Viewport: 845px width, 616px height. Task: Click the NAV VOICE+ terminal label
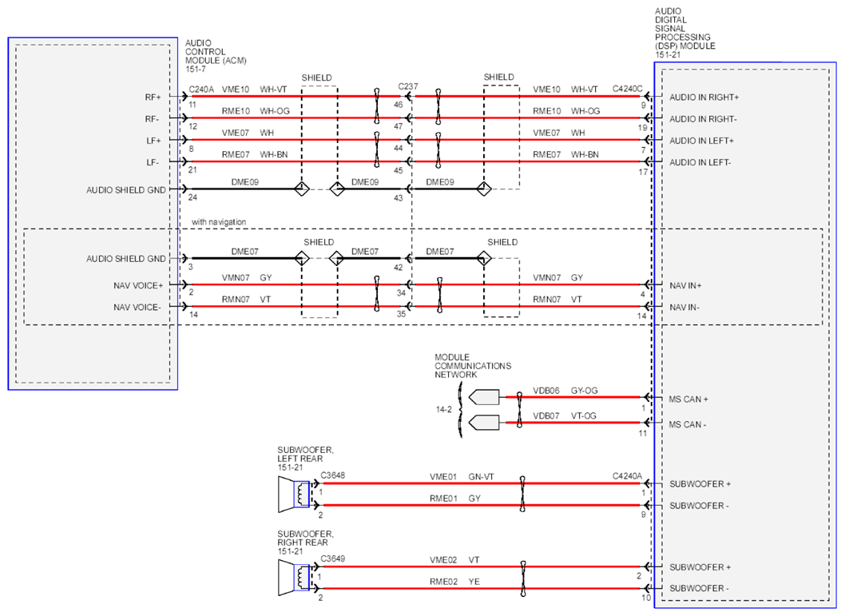[x=138, y=286]
